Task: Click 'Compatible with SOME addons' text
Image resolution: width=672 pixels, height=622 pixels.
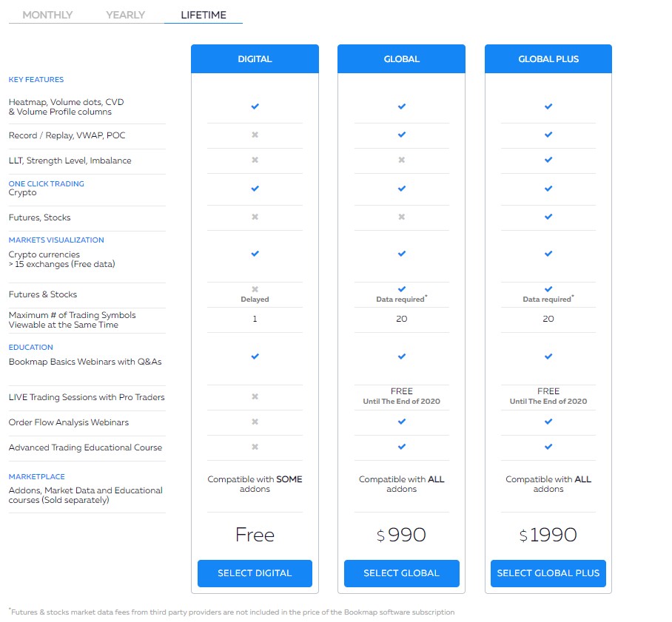Action: pyautogui.click(x=255, y=484)
